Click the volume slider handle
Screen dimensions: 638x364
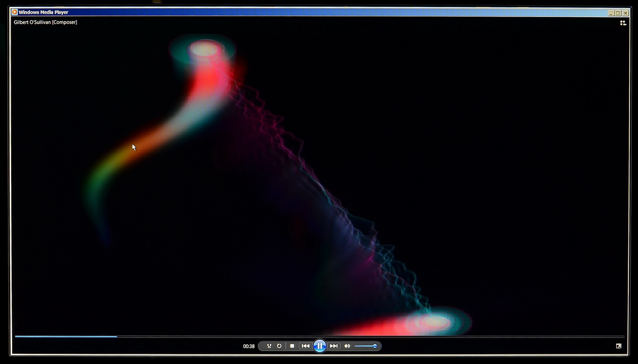coord(375,346)
